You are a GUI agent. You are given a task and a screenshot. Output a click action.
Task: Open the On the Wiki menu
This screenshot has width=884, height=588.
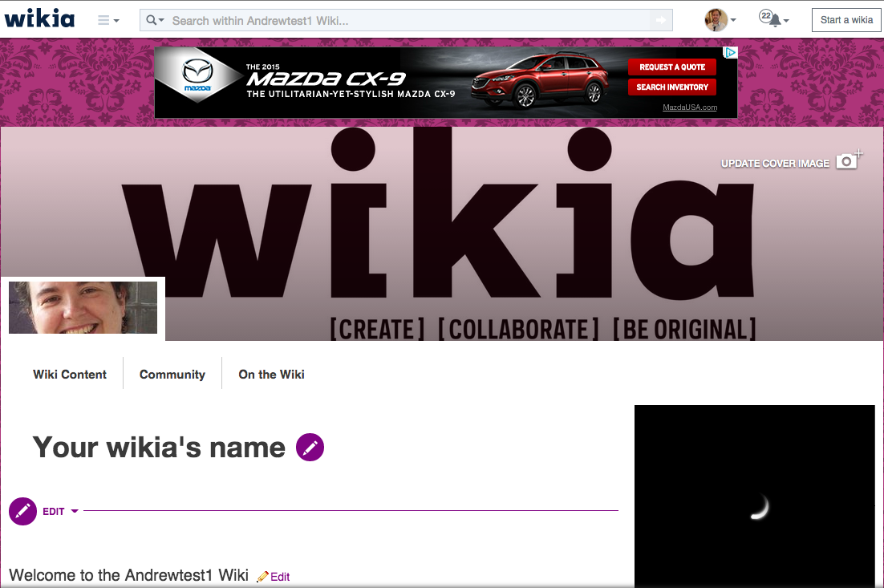click(271, 375)
